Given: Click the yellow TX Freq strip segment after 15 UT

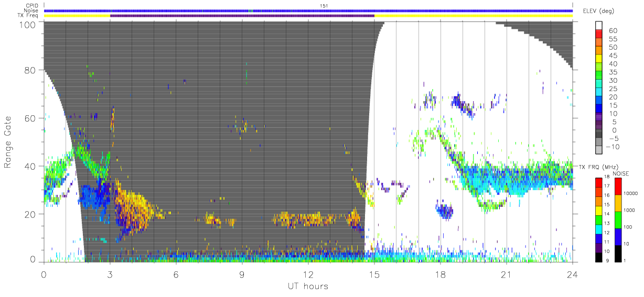Looking at the screenshot, I should [474, 16].
